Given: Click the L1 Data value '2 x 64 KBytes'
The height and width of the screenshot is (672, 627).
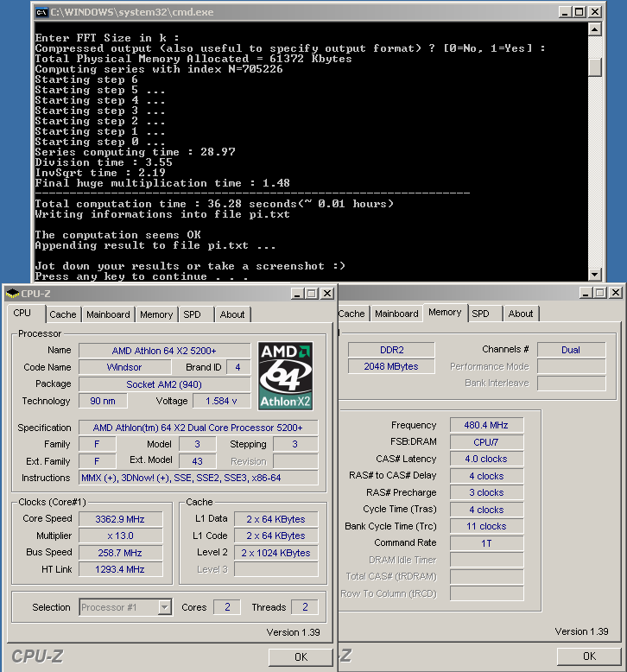Looking at the screenshot, I should 276,519.
